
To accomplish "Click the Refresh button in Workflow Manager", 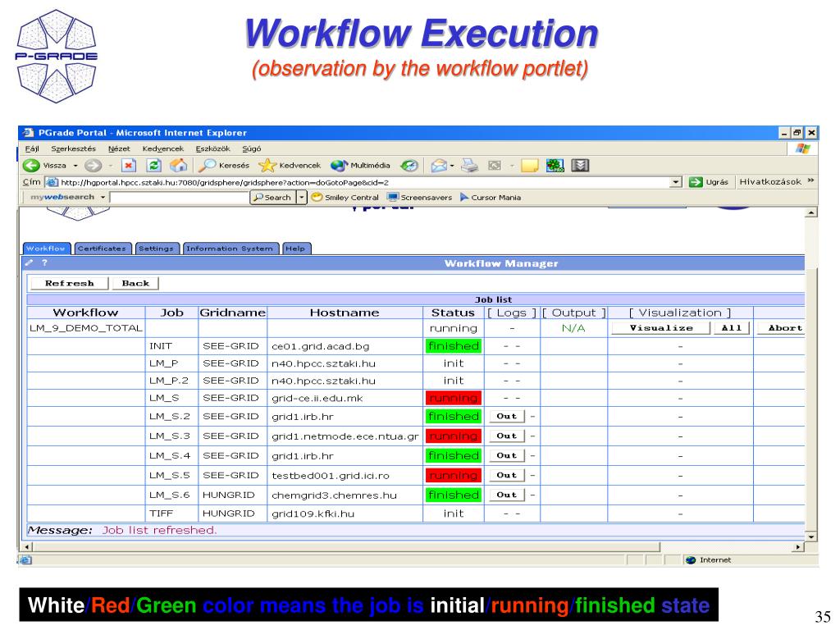I will [70, 283].
